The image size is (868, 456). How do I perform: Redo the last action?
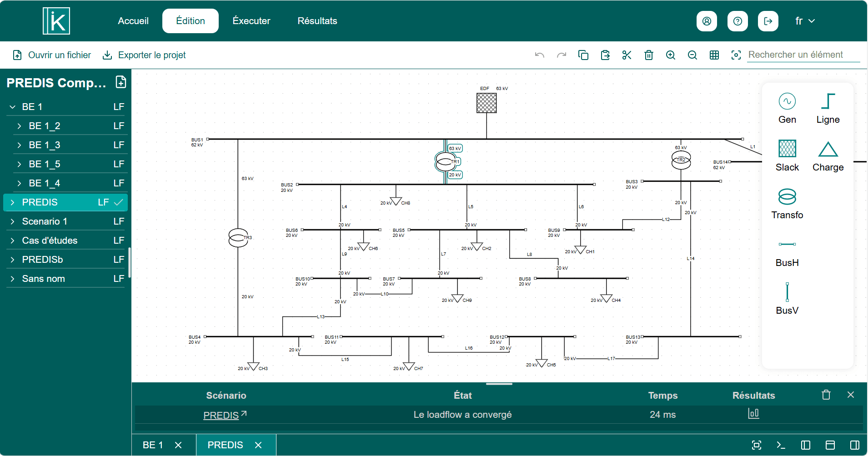[x=562, y=55]
